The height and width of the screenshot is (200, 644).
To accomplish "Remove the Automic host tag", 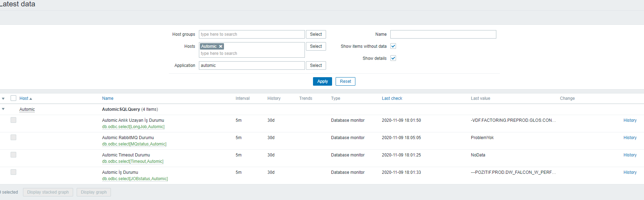I will pos(221,46).
